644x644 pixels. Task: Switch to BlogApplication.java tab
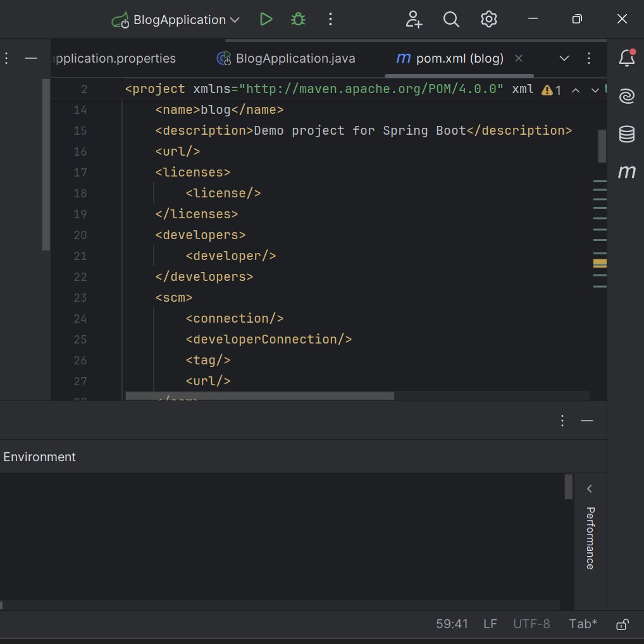(286, 58)
